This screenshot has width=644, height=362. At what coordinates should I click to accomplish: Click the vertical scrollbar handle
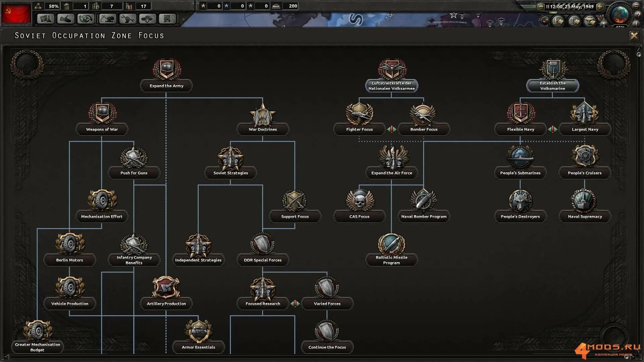[x=639, y=54]
